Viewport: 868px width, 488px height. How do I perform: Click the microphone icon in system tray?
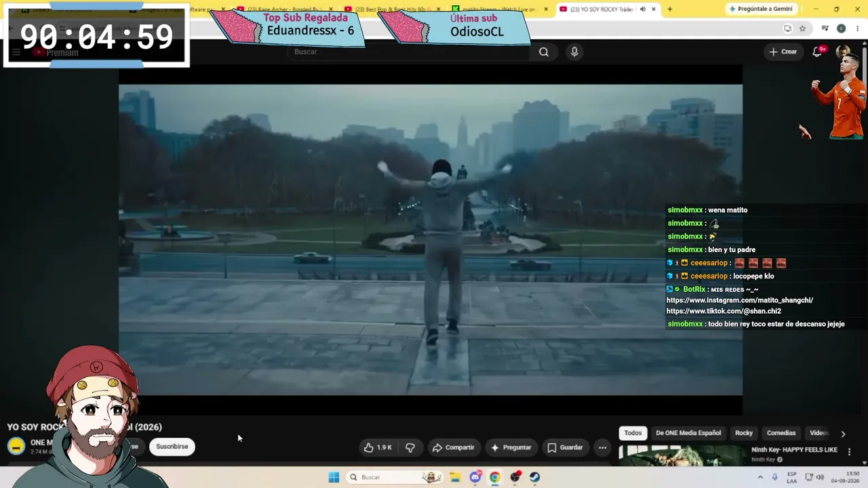coord(774,477)
